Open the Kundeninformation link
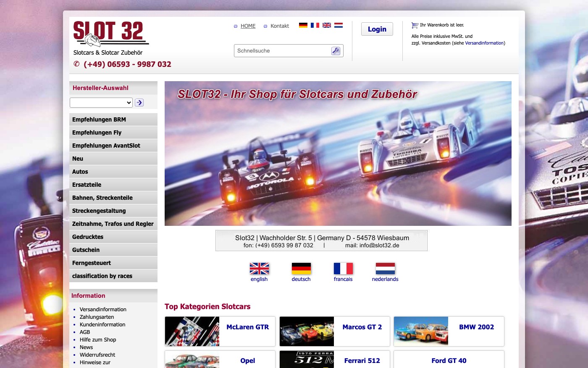 pos(102,325)
